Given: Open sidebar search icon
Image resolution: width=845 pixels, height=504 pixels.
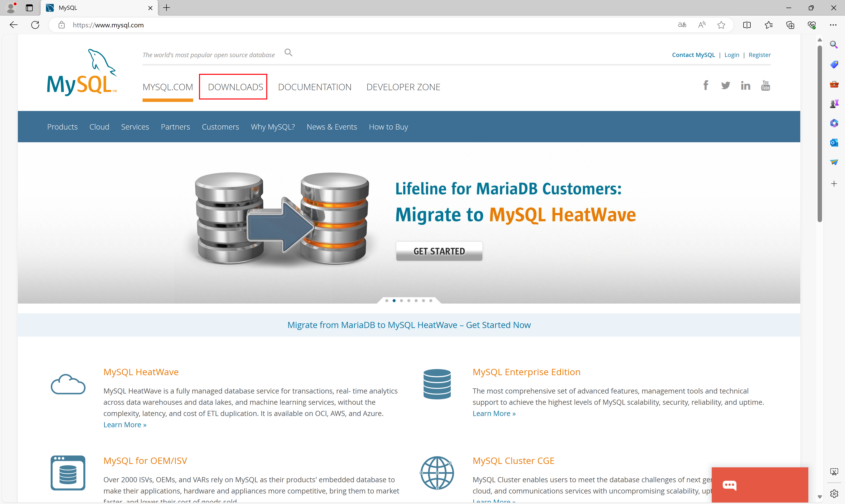Looking at the screenshot, I should (834, 44).
